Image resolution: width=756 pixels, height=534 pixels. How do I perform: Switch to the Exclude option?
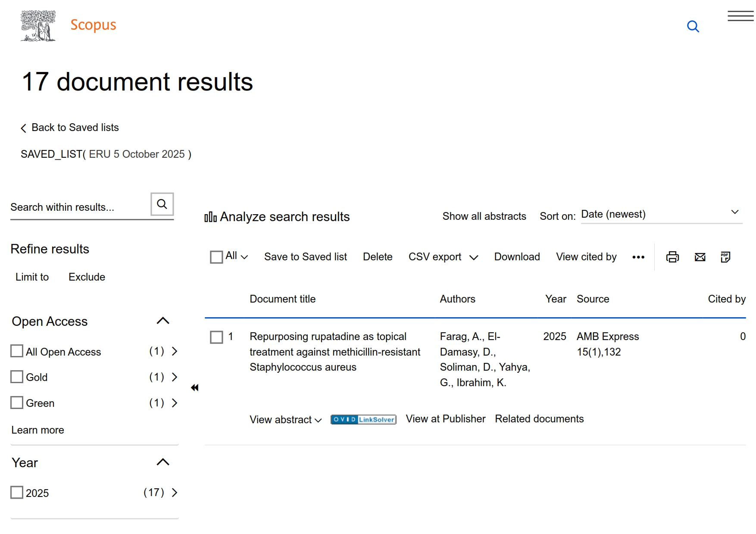(87, 277)
